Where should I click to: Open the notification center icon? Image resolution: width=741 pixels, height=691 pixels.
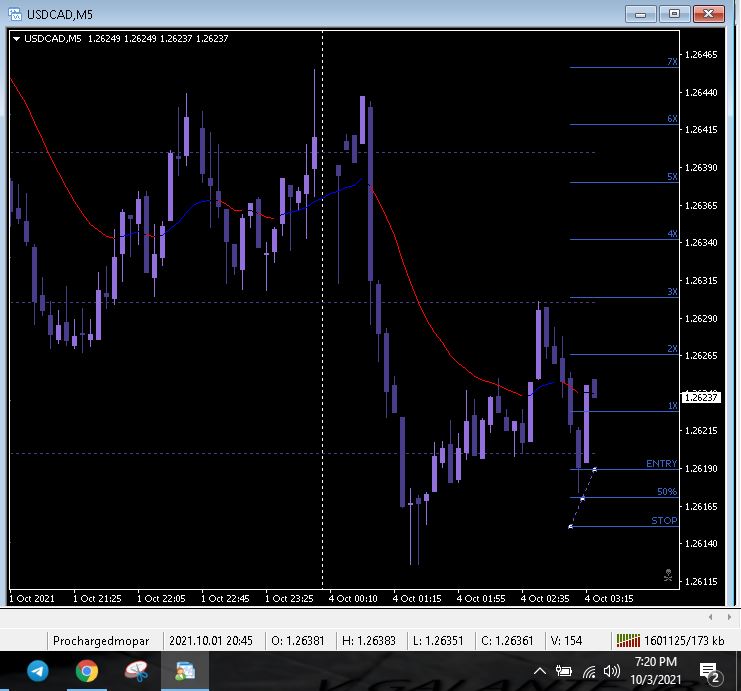tap(709, 673)
